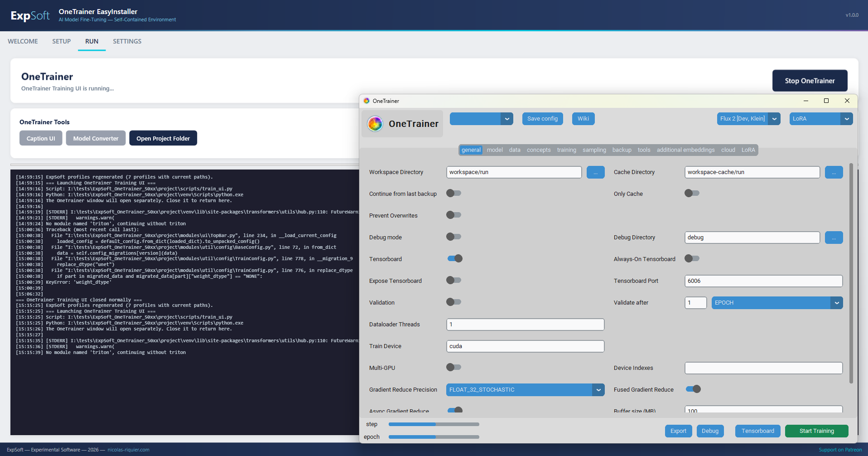The width and height of the screenshot is (868, 456).
Task: Launch Tensorboard button
Action: click(x=757, y=431)
